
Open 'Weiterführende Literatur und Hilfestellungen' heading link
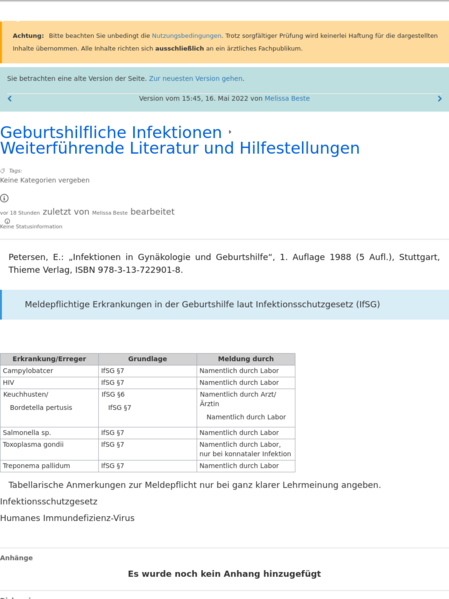[x=180, y=148]
